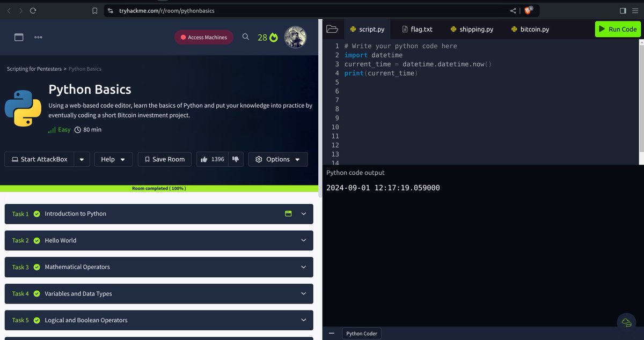Click Task 1 green completed checkmark
644x340 pixels.
[x=37, y=213]
